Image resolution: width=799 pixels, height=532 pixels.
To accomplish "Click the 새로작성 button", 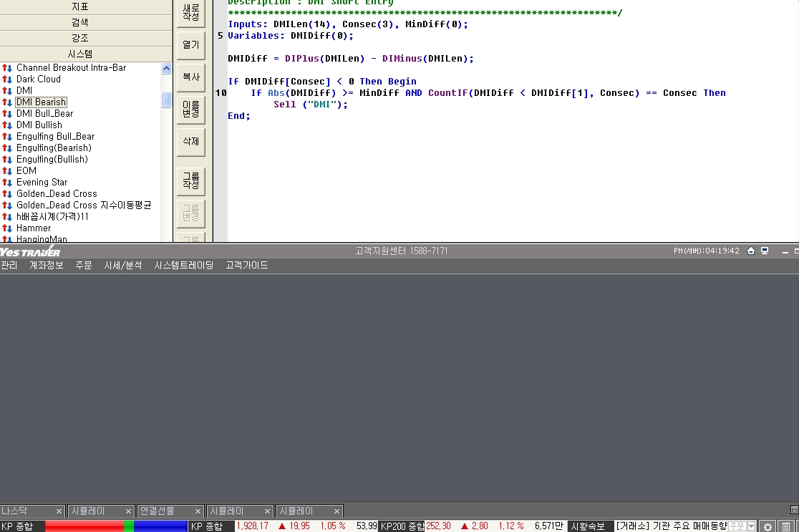I will (191, 12).
